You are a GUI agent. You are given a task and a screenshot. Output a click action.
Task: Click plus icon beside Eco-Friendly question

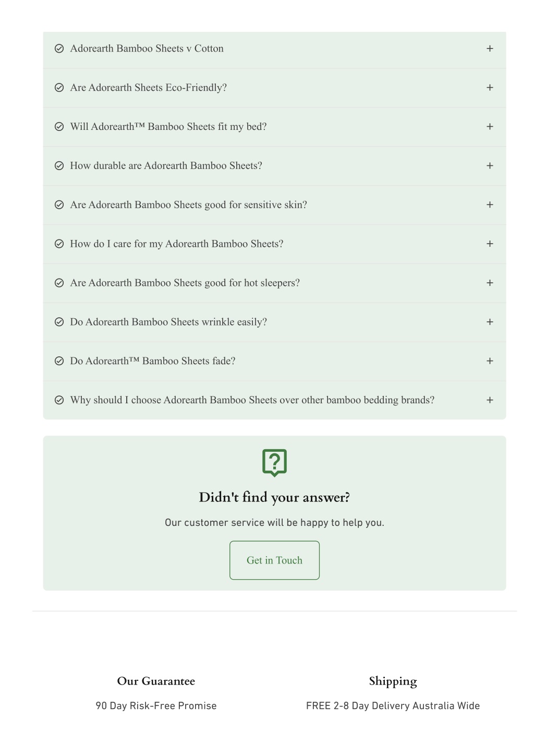(490, 88)
